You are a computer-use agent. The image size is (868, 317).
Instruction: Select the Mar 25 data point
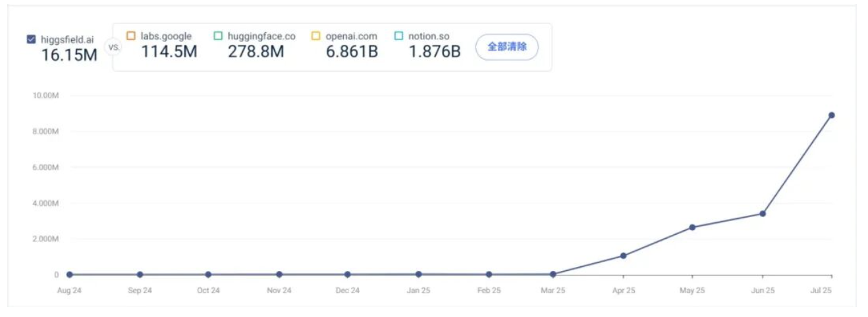tap(553, 274)
